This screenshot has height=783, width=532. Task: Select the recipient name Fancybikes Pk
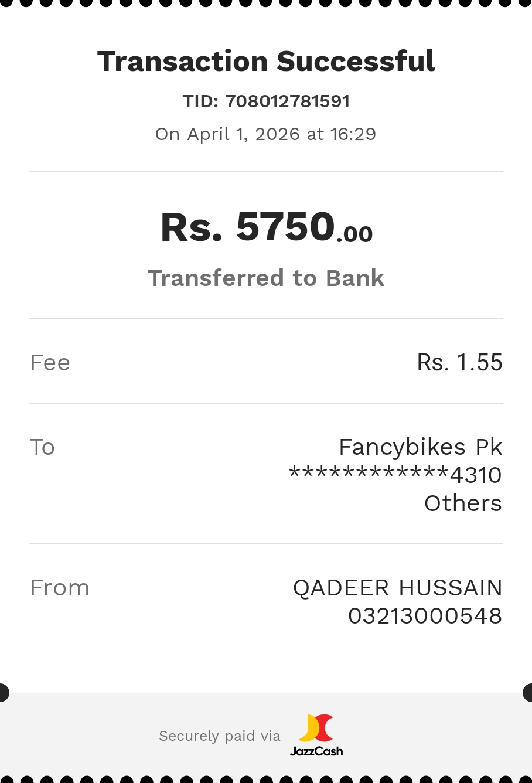[x=420, y=447]
